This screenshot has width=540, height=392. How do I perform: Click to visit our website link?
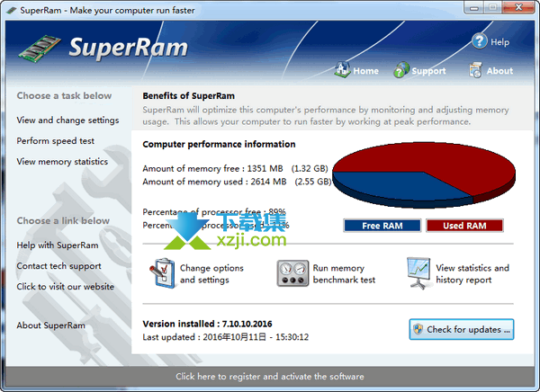point(66,287)
